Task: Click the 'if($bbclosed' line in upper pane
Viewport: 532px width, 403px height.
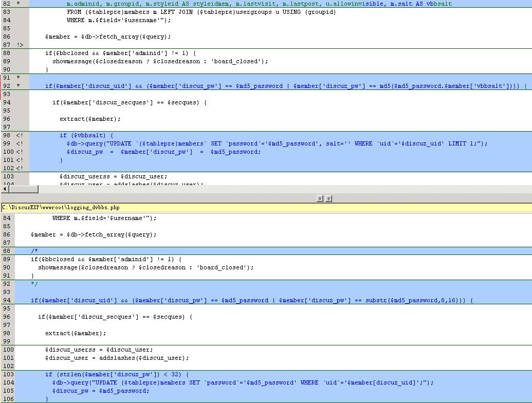Action: click(120, 53)
